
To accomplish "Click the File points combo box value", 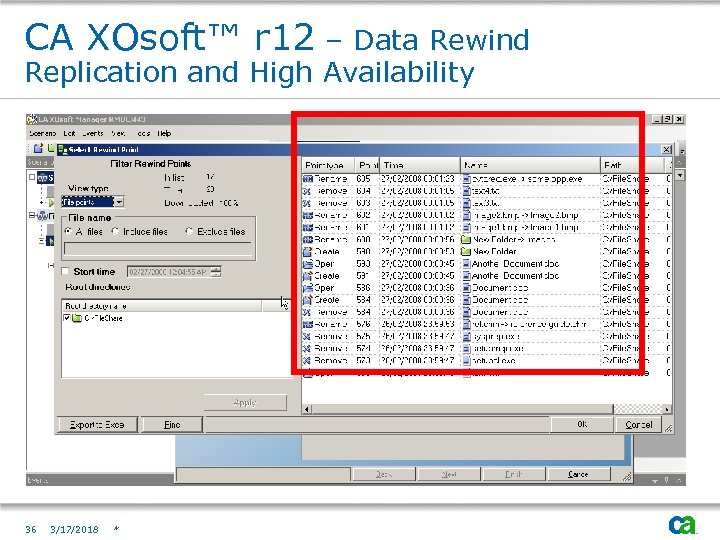I will point(87,202).
